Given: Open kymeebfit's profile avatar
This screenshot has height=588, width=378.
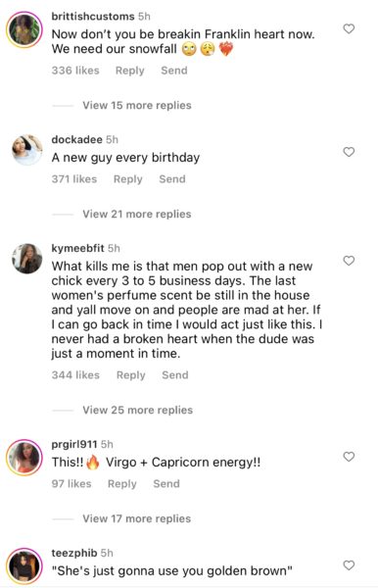Looking at the screenshot, I should click(x=27, y=259).
